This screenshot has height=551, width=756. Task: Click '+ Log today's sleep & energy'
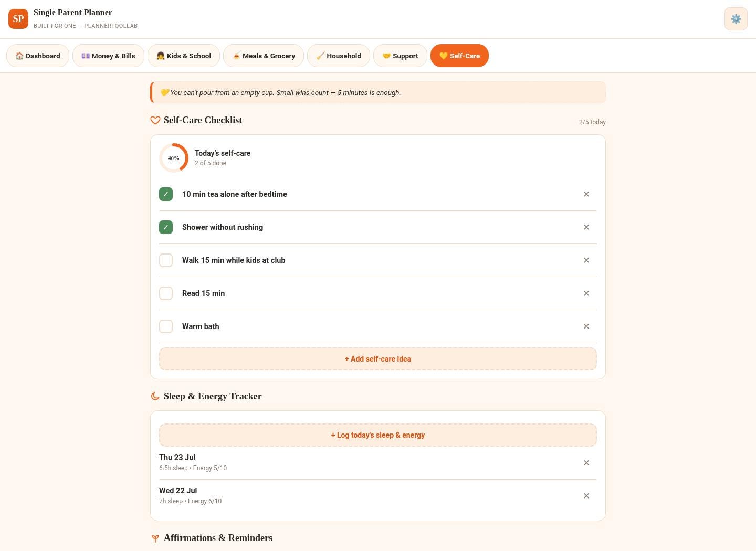[x=378, y=435]
